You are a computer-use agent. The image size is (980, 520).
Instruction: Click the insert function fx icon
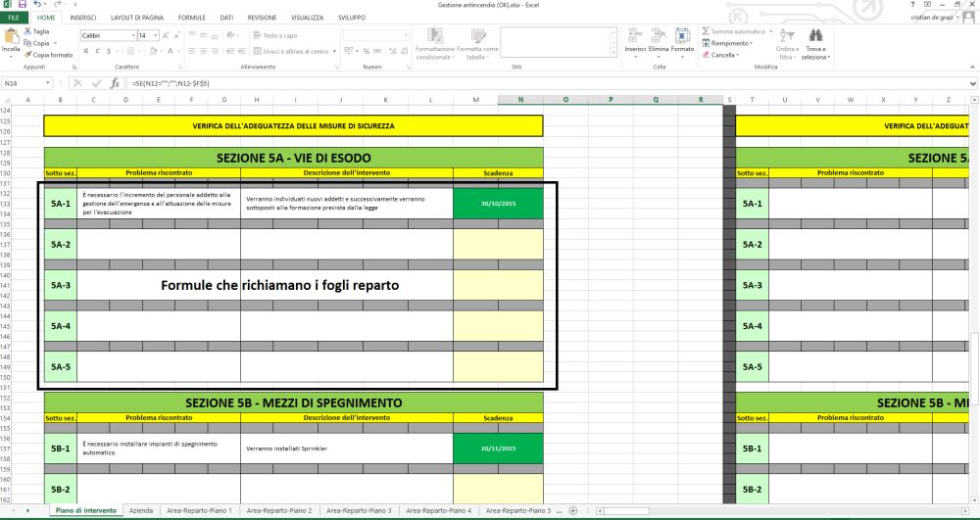pos(115,84)
